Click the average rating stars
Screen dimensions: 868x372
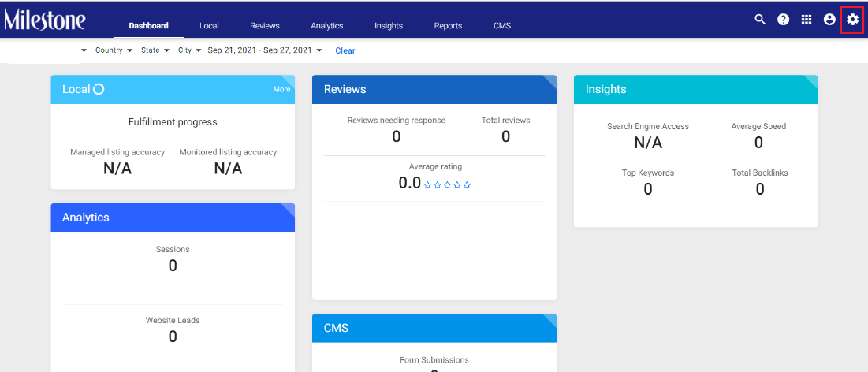pos(447,185)
